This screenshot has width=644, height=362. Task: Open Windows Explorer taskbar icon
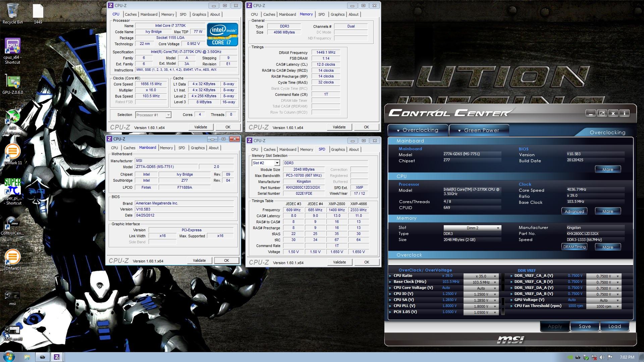tap(27, 357)
